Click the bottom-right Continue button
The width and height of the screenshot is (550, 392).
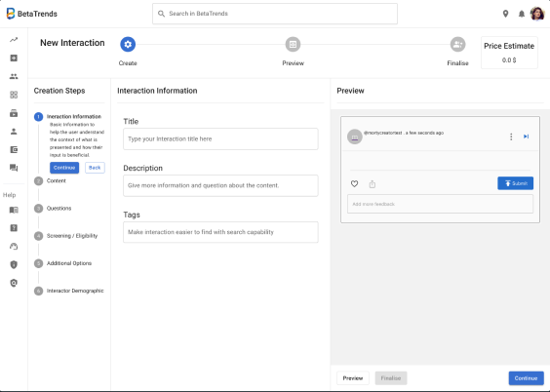click(x=527, y=378)
